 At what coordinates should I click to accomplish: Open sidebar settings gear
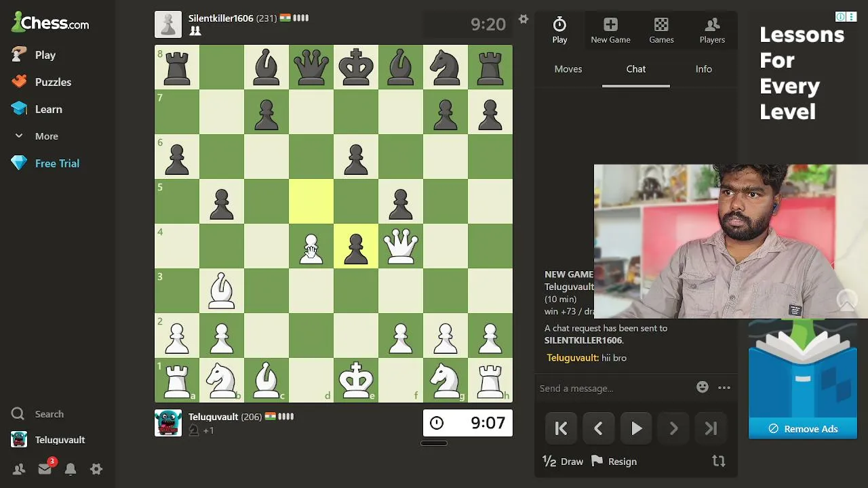96,469
